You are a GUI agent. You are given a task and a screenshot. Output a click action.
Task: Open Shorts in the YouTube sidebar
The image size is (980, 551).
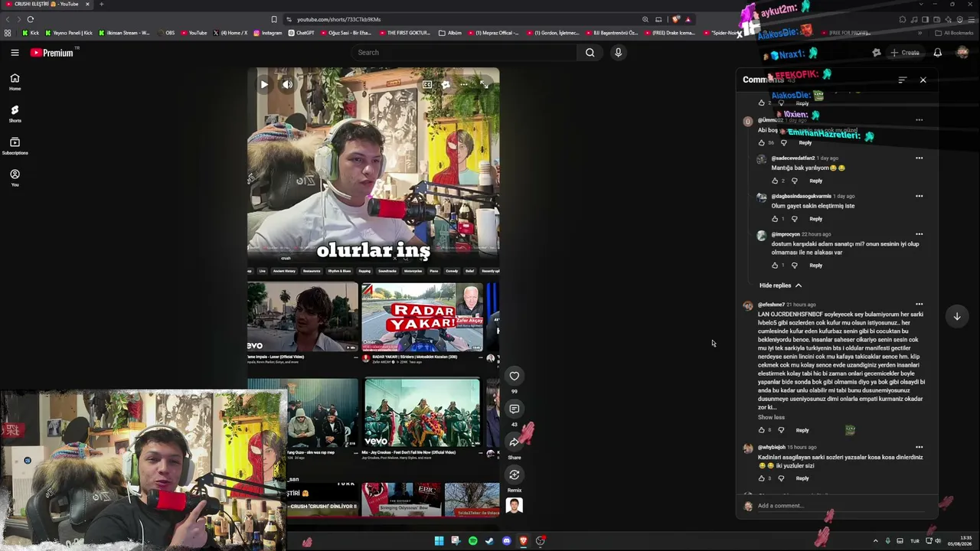(15, 114)
